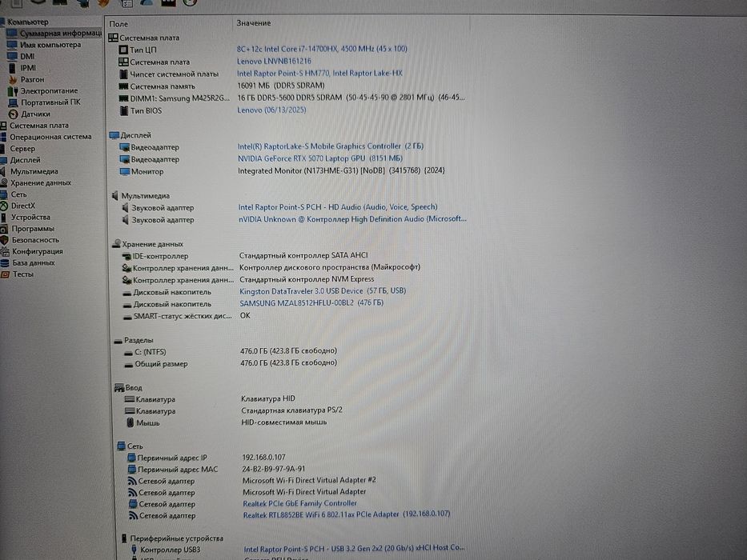Click the SMART-статус жёстких дисков icon
This screenshot has height=560, width=747.
pyautogui.click(x=127, y=317)
